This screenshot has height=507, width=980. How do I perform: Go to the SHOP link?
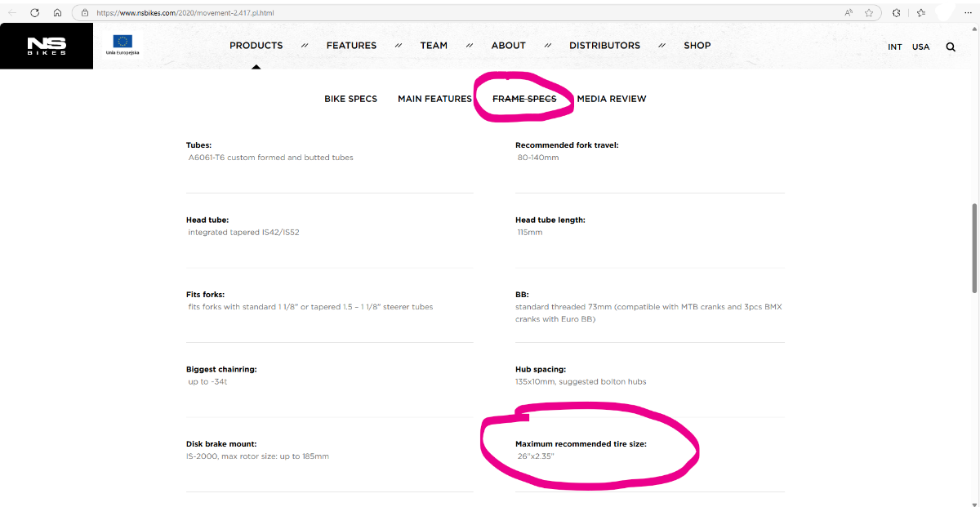click(697, 46)
